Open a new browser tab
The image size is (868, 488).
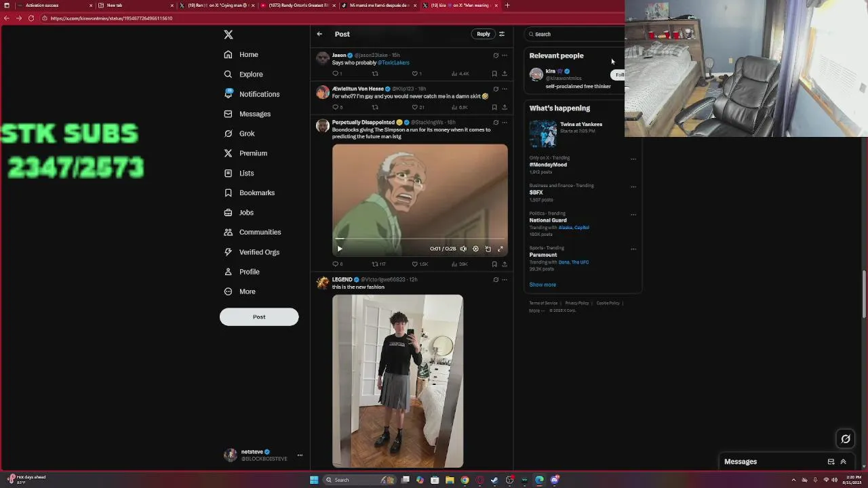(x=507, y=5)
